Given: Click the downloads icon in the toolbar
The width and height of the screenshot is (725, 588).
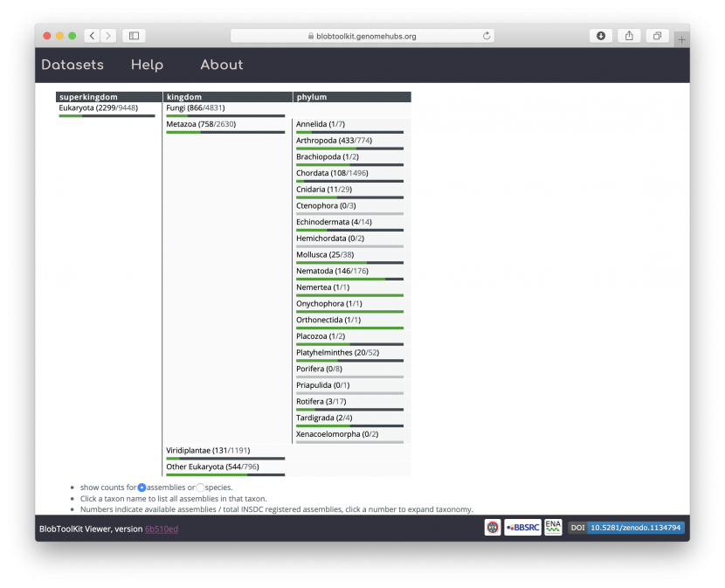Looking at the screenshot, I should pyautogui.click(x=602, y=36).
